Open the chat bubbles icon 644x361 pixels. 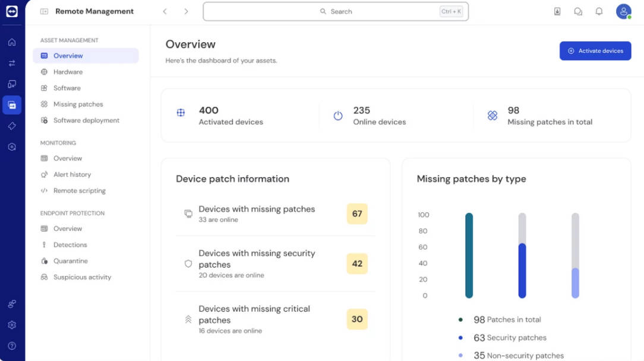(x=578, y=11)
